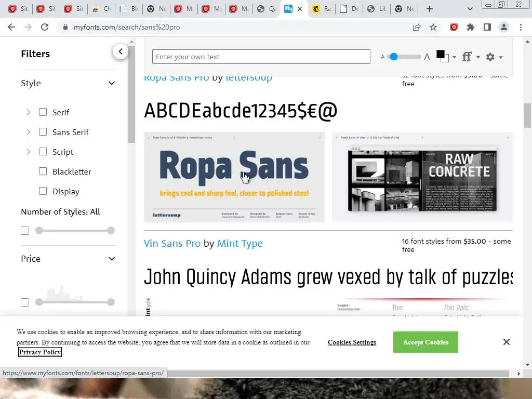Share this page icon
Viewport: 532px width, 399px height.
coord(417,27)
